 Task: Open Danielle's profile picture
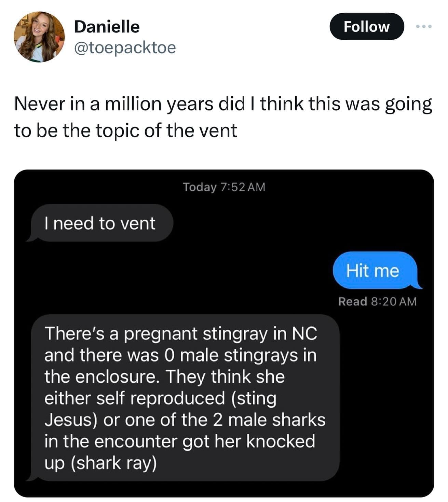point(39,37)
